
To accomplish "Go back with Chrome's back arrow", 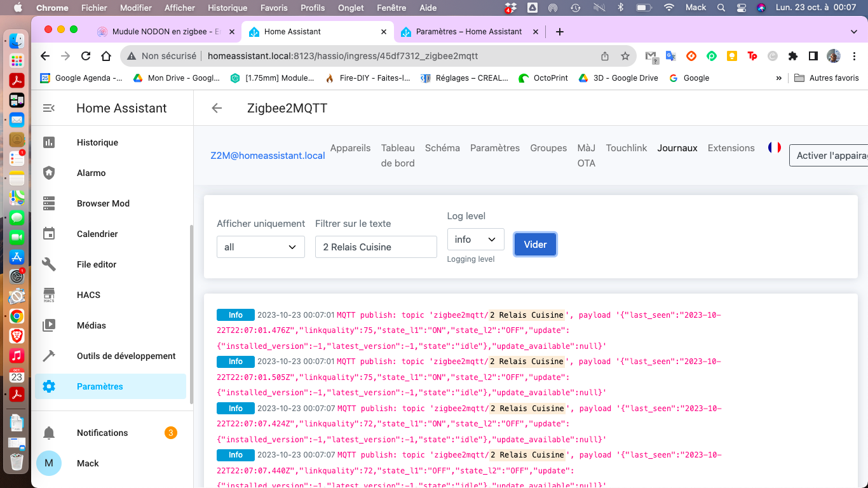I will (44, 56).
